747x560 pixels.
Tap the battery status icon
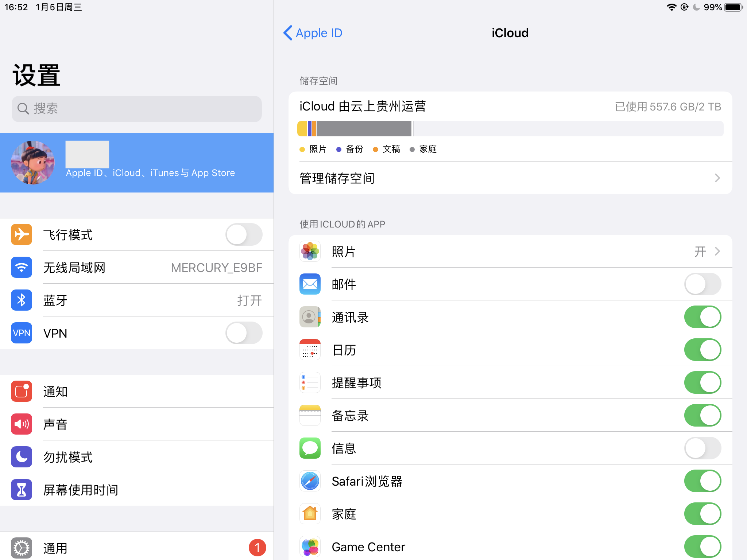(x=734, y=7)
